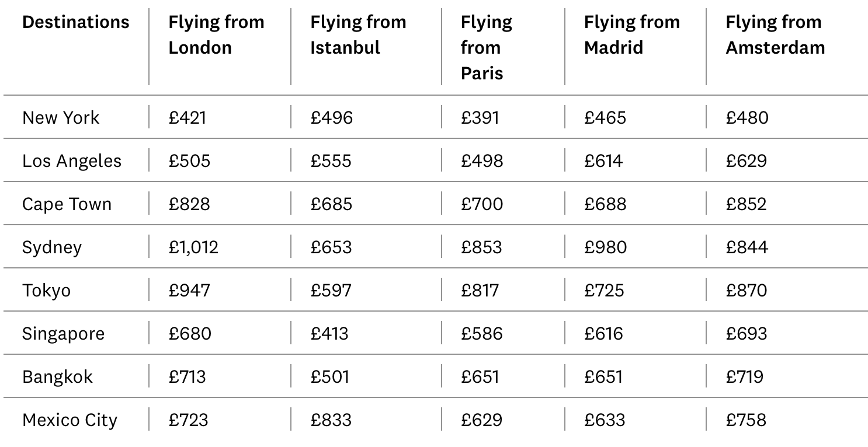Select the Flying from Paris header
The width and height of the screenshot is (868, 447).
[486, 48]
